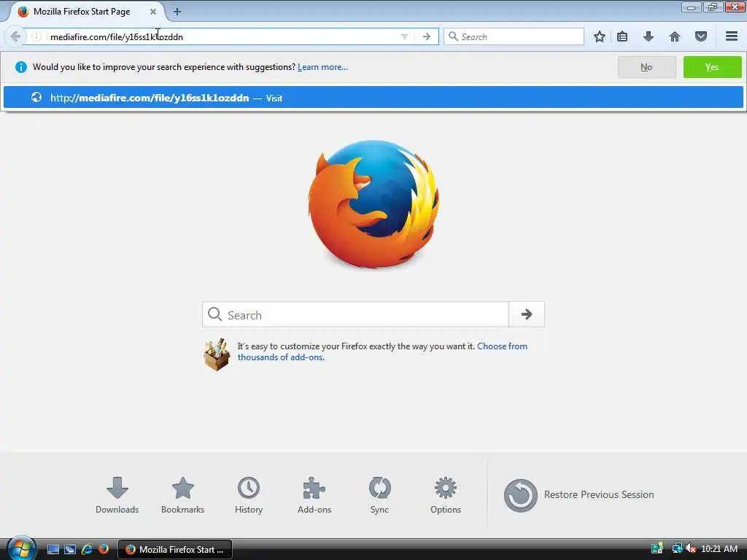747x560 pixels.
Task: Select Mozilla Firefox Start taskbar button
Action: pyautogui.click(x=175, y=550)
